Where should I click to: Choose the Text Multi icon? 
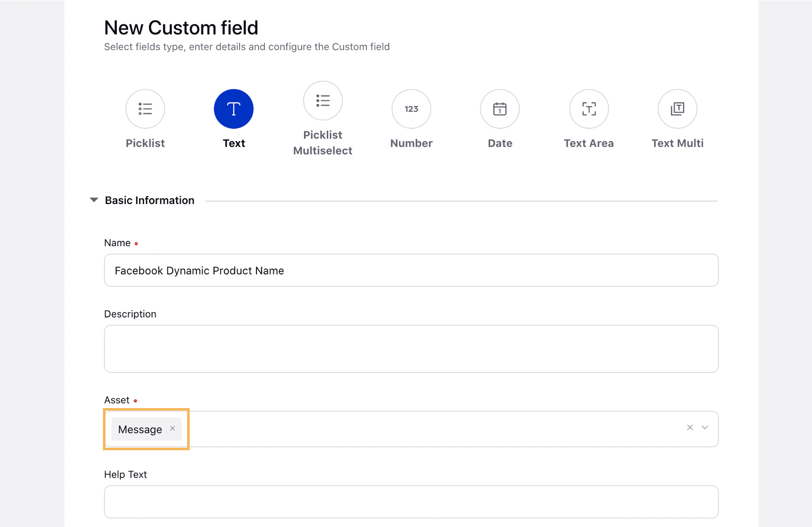point(677,109)
